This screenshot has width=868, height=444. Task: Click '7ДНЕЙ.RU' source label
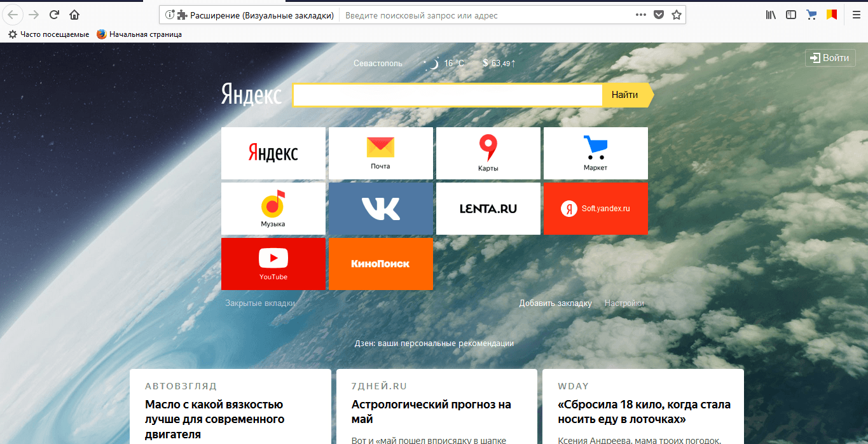tap(379, 386)
